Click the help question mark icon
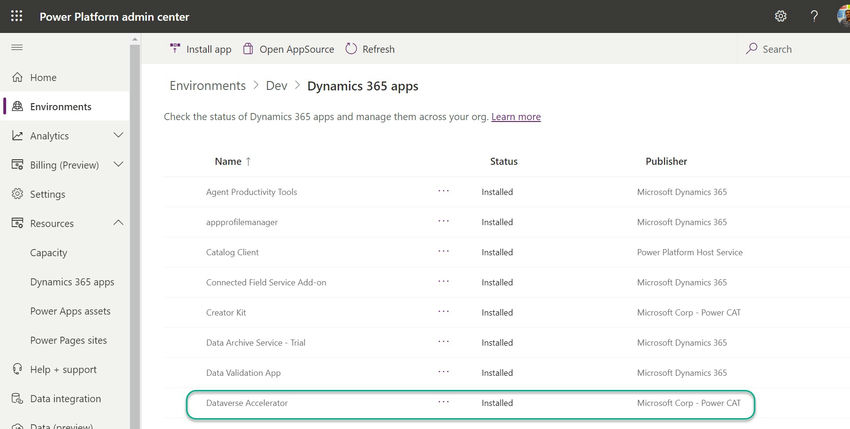850x429 pixels. pos(814,17)
